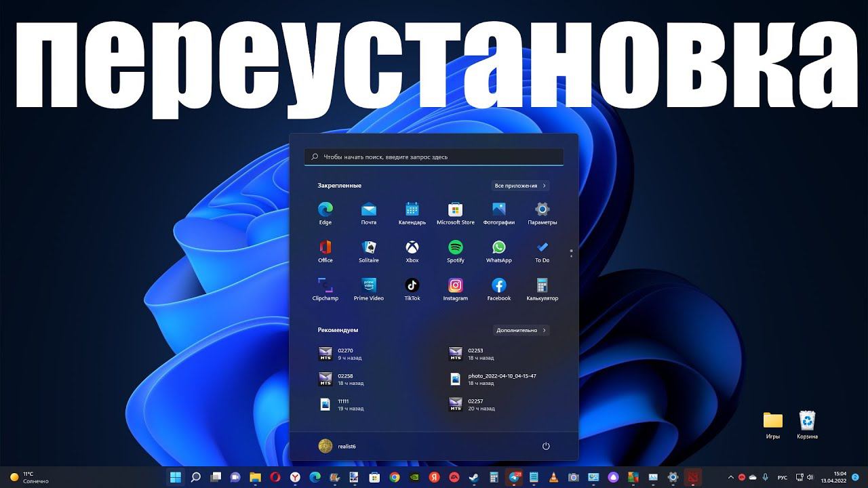Image resolution: width=868 pixels, height=488 pixels.
Task: Click the microphone tray icon
Action: [x=766, y=477]
